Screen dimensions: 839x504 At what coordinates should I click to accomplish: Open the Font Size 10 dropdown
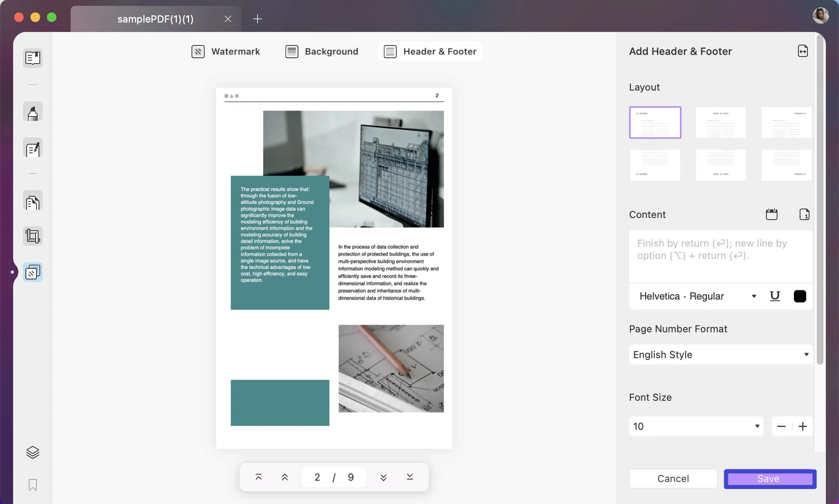[696, 426]
